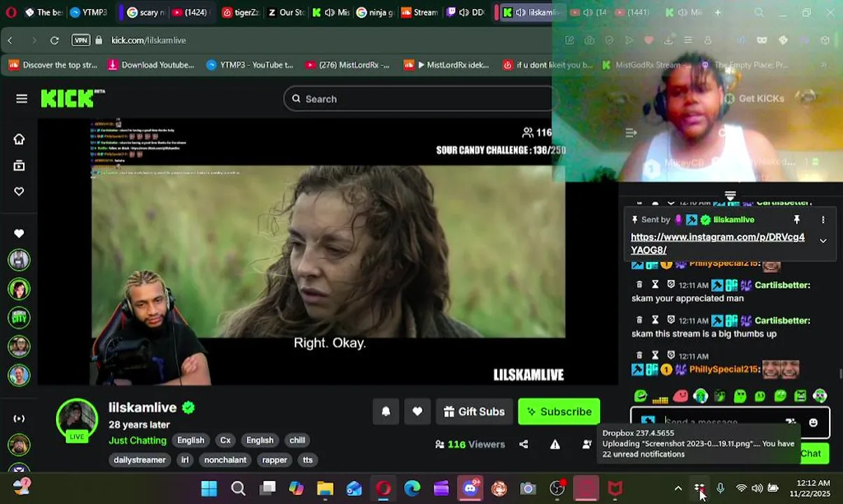This screenshot has width=843, height=504.
Task: Open the Kick hamburger menu
Action: tap(22, 99)
